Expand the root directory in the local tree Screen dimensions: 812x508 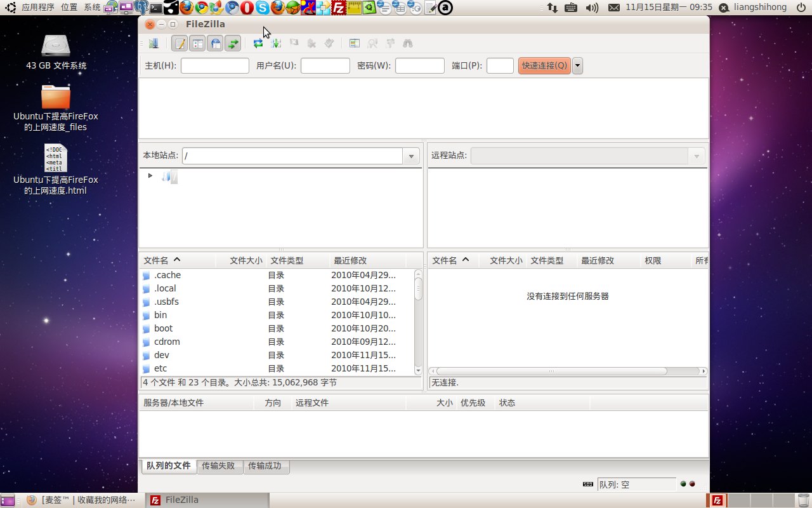(150, 176)
